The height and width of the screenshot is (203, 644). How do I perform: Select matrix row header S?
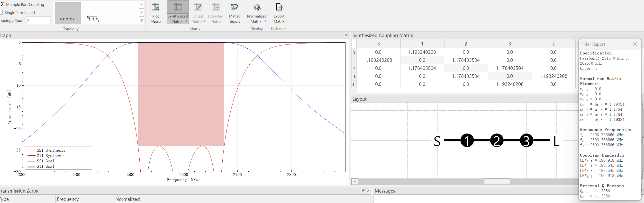coord(354,52)
